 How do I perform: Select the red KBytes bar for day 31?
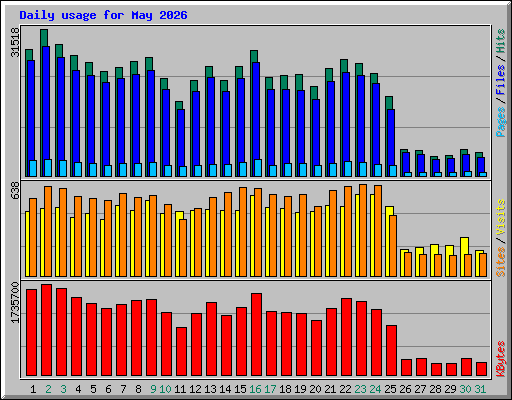click(481, 369)
